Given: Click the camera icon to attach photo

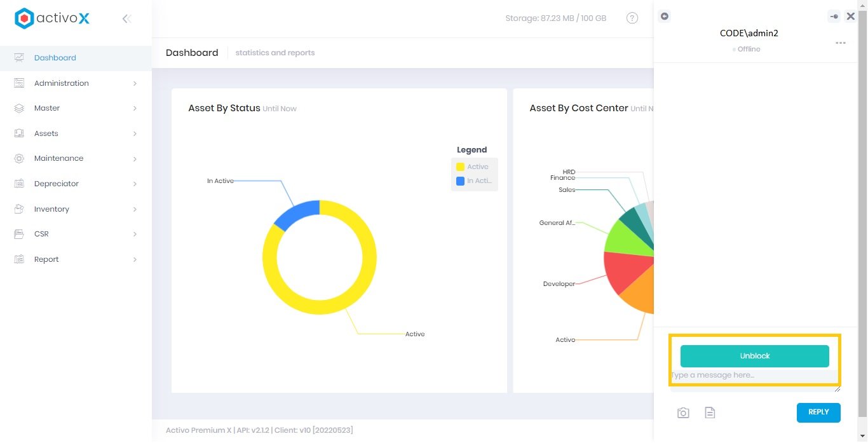Looking at the screenshot, I should [683, 413].
